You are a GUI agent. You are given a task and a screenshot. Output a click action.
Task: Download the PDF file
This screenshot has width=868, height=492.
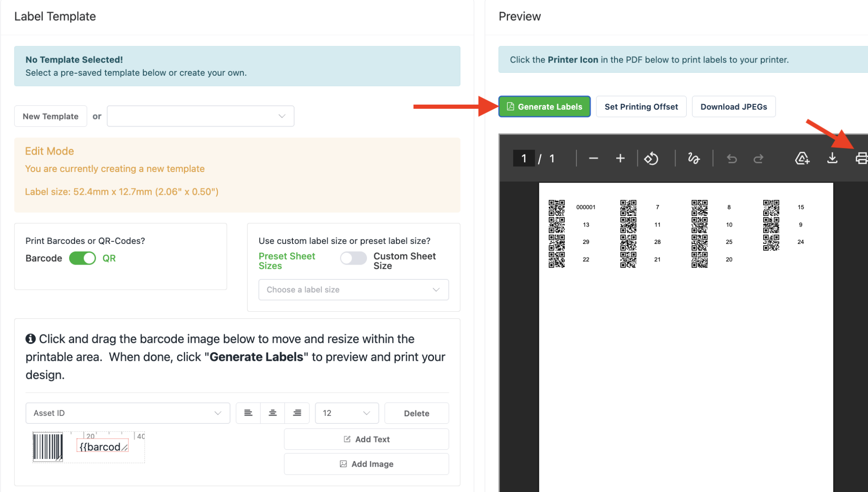[832, 158]
